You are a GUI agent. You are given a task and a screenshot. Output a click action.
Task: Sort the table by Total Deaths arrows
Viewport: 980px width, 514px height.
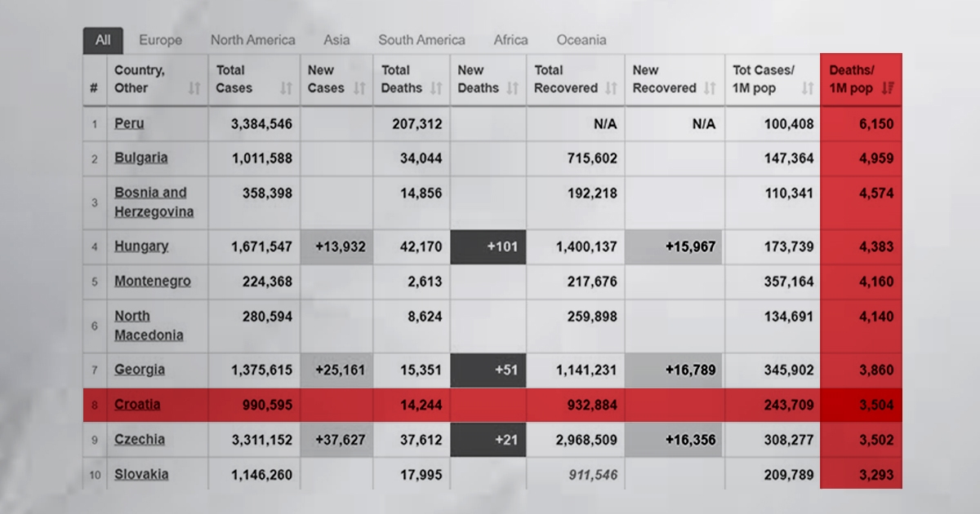[436, 88]
